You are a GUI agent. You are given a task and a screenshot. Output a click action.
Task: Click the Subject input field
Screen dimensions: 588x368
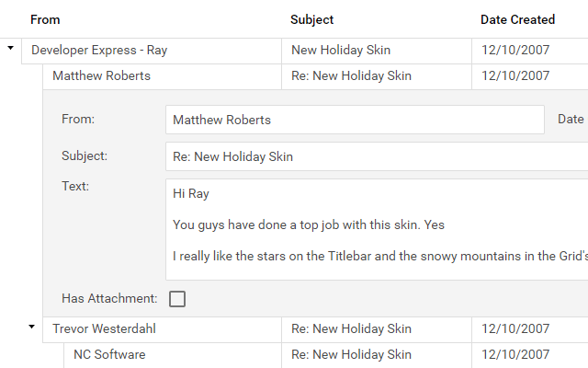coord(377,156)
